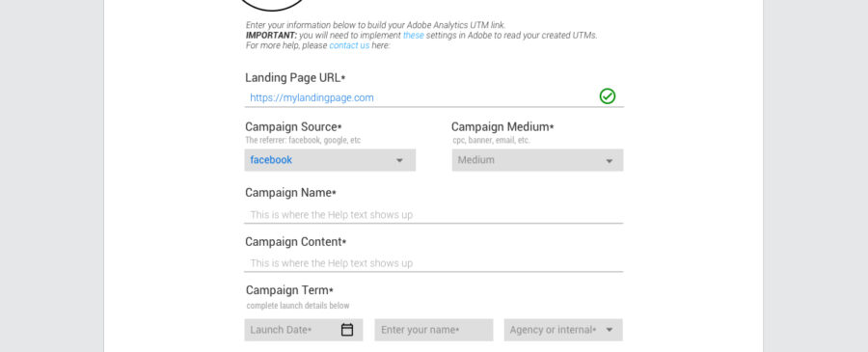
Task: Click the Campaign Source label
Action: tap(293, 126)
